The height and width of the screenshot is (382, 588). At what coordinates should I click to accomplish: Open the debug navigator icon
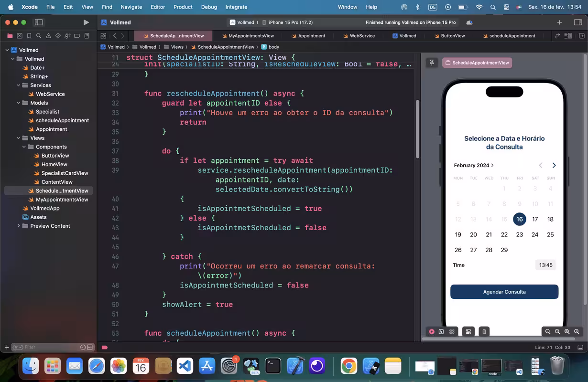coord(67,36)
